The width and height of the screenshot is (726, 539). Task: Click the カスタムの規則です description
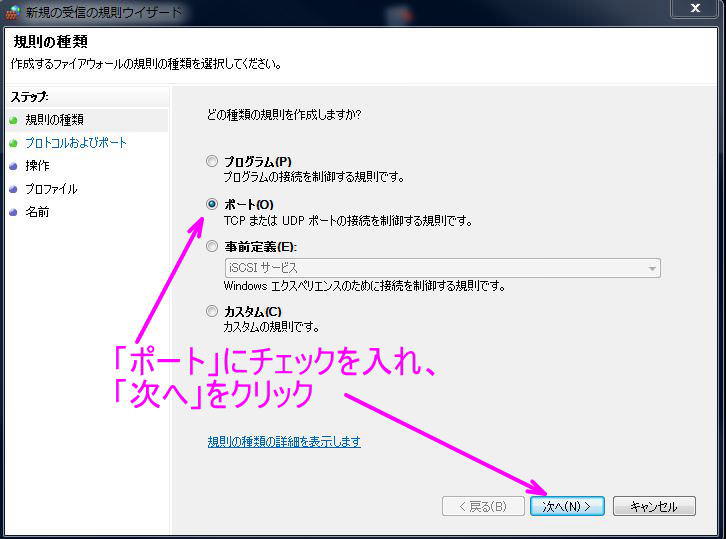[271, 327]
